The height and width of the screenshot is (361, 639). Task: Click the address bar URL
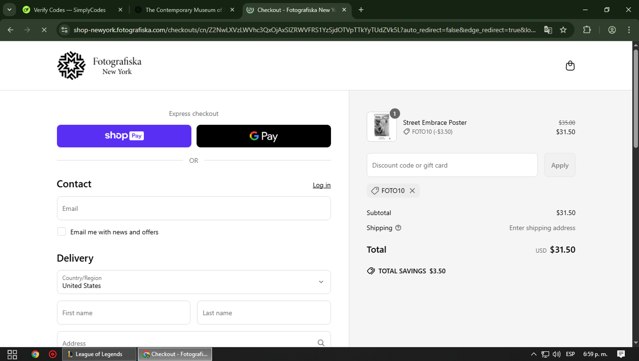[x=304, y=30]
